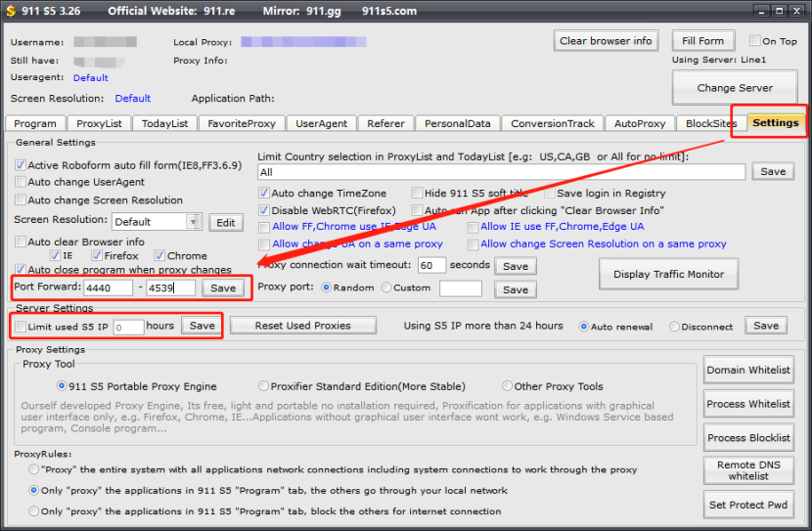The height and width of the screenshot is (531, 812).
Task: Switch to the ProxyList tab
Action: point(99,123)
